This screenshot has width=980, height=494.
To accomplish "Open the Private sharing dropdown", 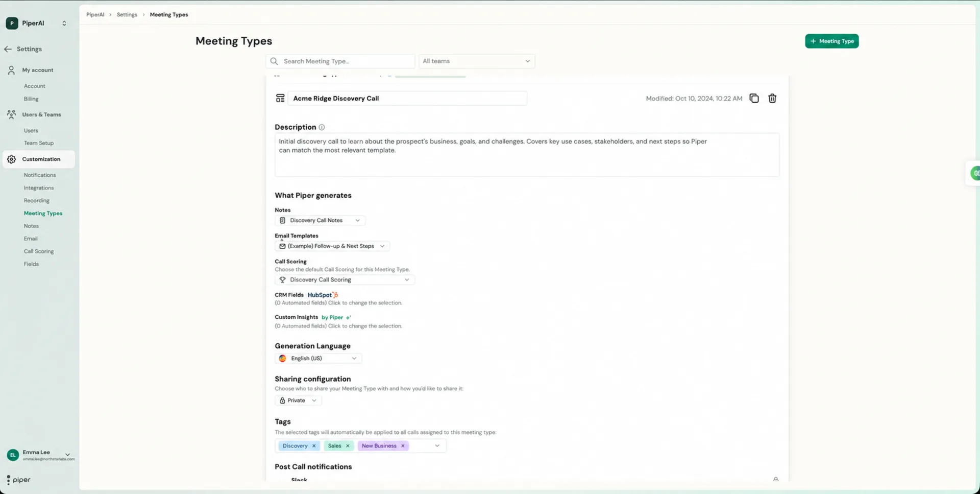I will pyautogui.click(x=298, y=401).
